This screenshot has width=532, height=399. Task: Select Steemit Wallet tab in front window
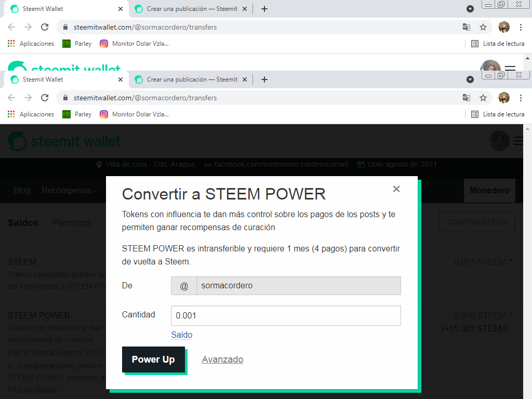(66, 79)
